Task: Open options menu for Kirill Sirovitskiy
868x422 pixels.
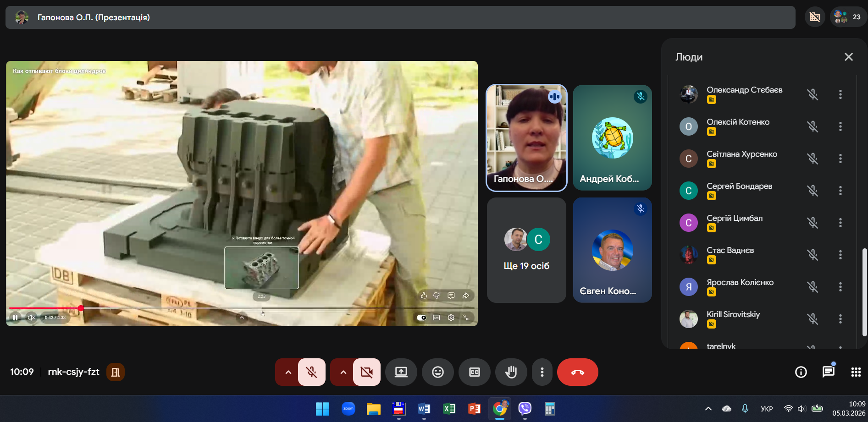Action: coord(840,319)
